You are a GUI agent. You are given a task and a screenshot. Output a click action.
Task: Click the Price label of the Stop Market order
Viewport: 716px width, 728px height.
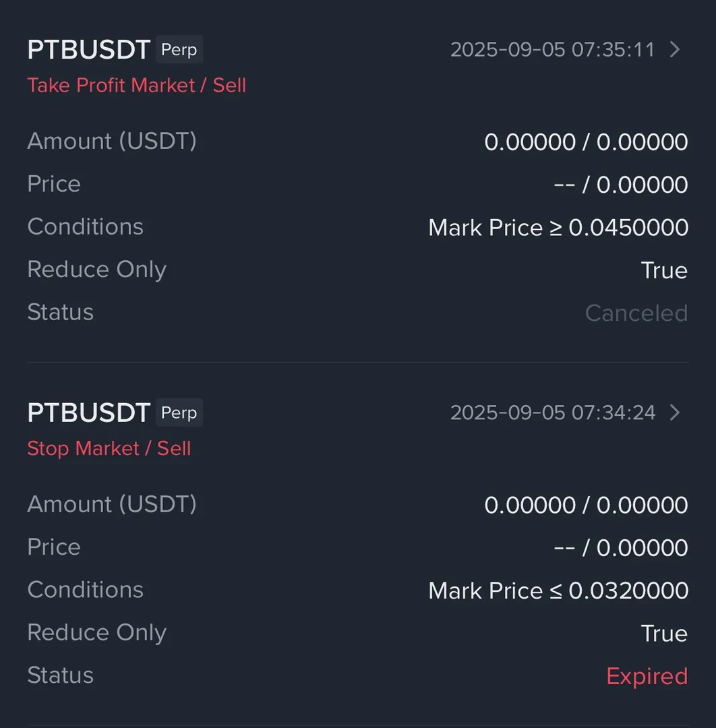tap(54, 547)
